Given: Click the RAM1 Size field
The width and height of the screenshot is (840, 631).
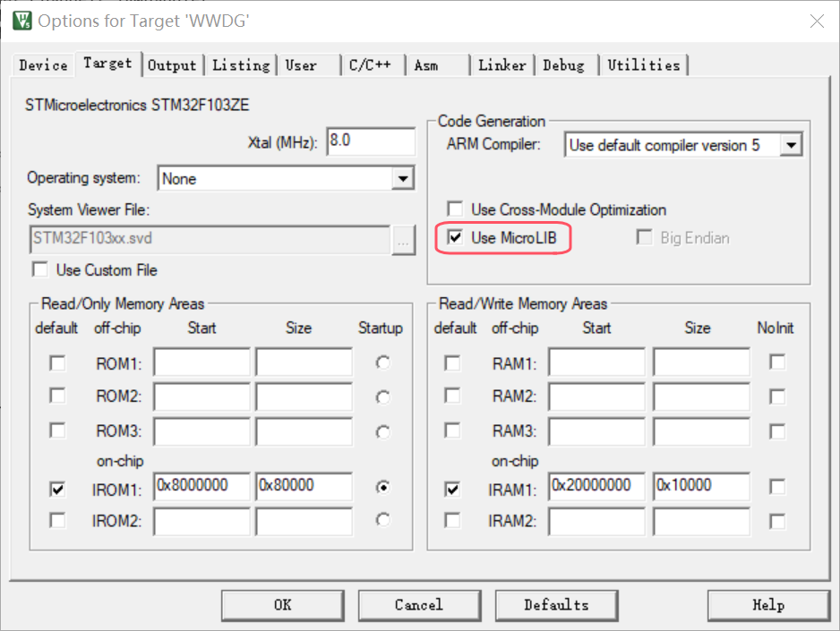Looking at the screenshot, I should click(701, 362).
